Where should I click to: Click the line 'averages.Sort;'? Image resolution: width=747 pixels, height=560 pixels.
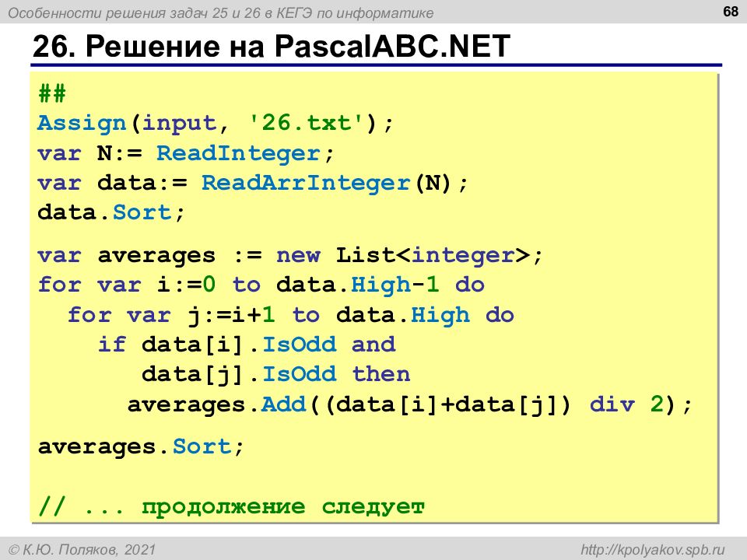141,446
